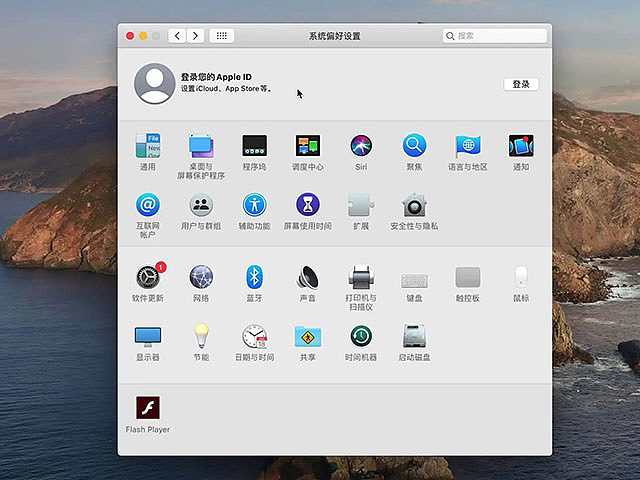Click the 登录您的 Apple ID text
Image resolution: width=640 pixels, height=480 pixels.
(x=216, y=77)
